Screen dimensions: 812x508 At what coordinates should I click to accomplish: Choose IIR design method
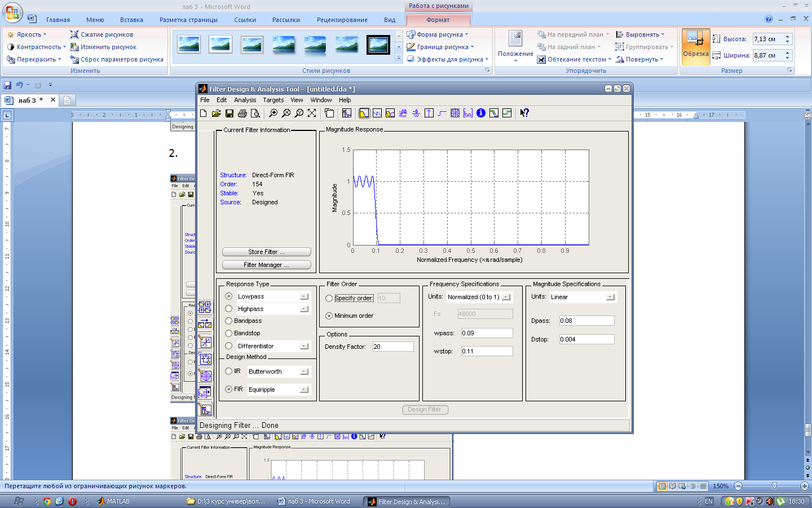229,371
